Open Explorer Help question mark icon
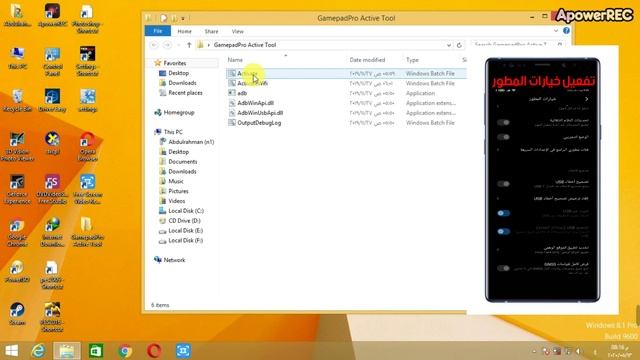This screenshot has width=640, height=360. point(566,31)
